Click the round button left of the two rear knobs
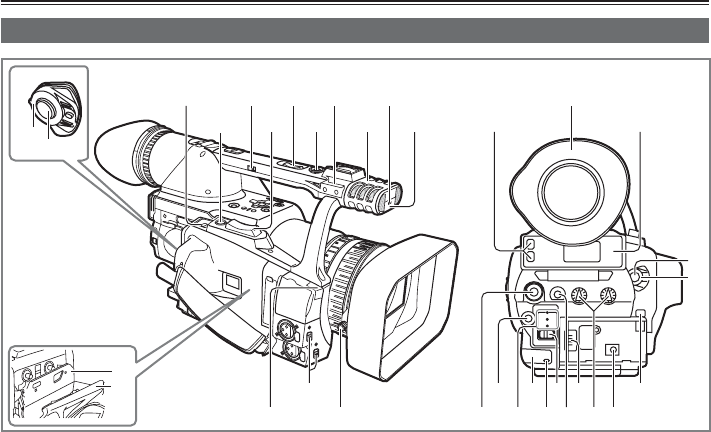Screen dimensions: 711x432 557,295
